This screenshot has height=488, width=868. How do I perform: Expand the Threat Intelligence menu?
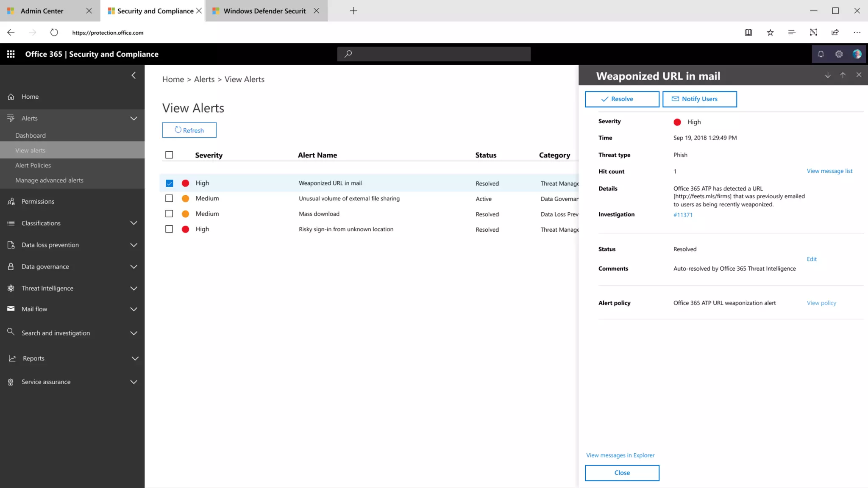[134, 288]
